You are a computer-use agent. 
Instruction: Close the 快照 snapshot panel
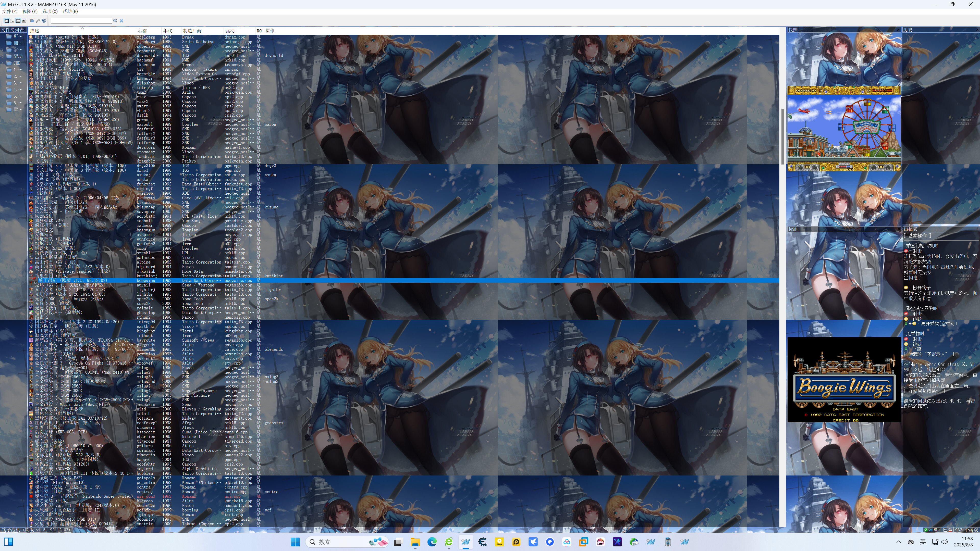(898, 30)
